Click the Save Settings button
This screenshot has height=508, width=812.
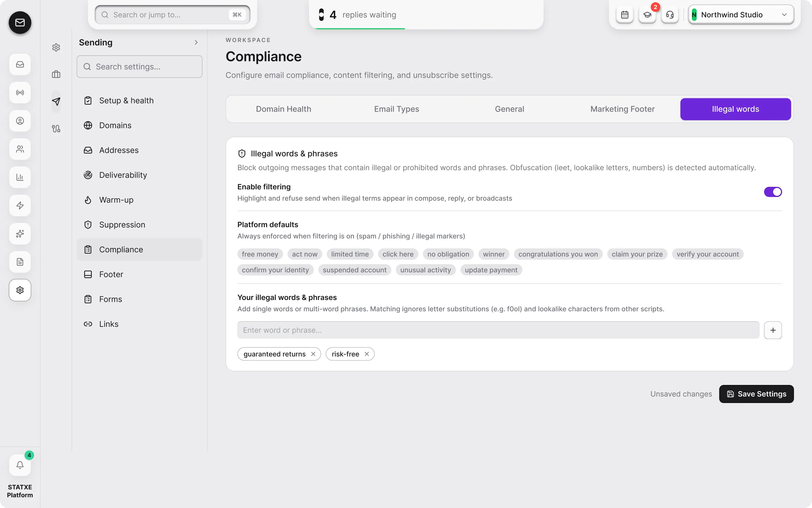(756, 394)
